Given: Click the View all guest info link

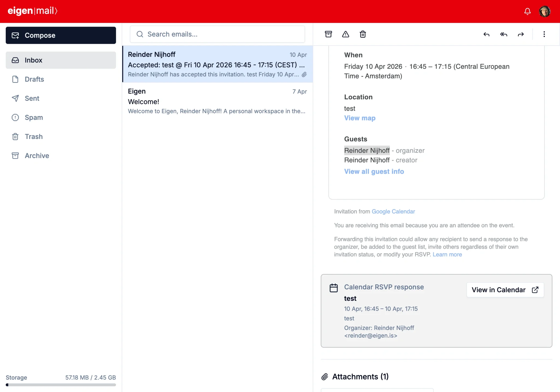Looking at the screenshot, I should (374, 172).
